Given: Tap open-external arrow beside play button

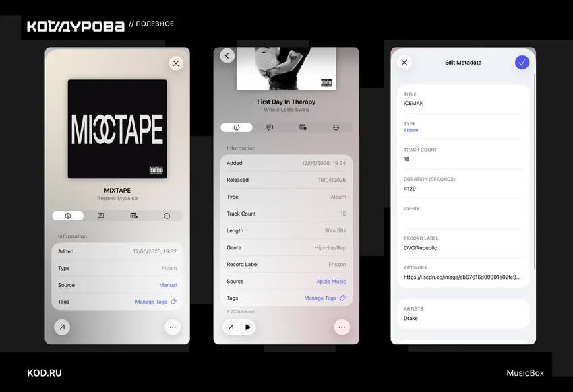Looking at the screenshot, I should pos(231,327).
